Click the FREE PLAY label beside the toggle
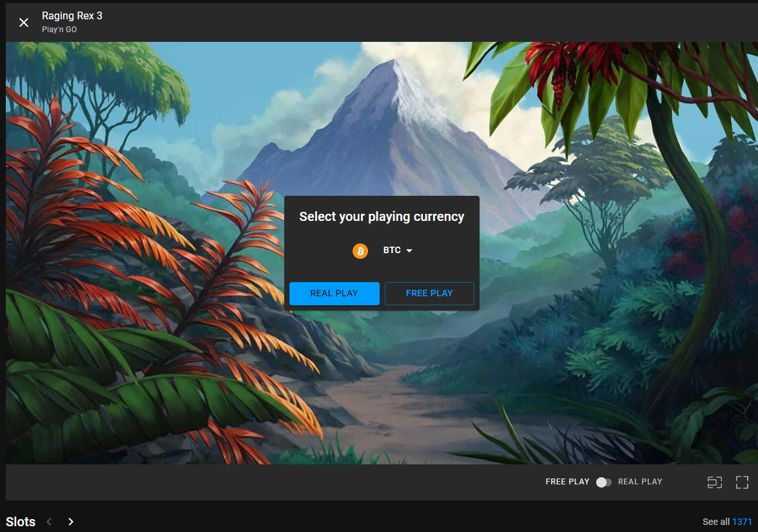 (x=567, y=482)
